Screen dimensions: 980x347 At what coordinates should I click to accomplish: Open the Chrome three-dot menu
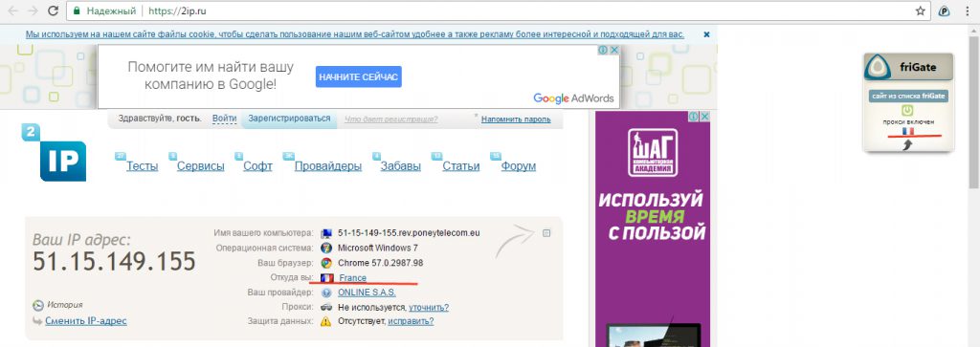point(968,11)
